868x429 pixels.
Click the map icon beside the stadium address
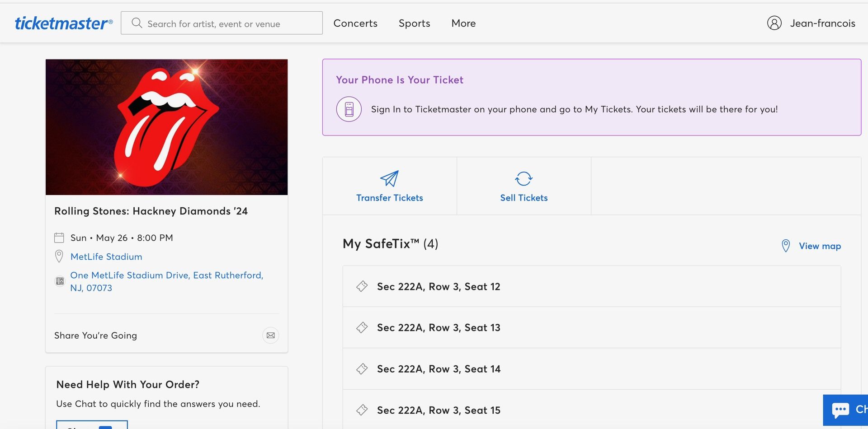[60, 281]
